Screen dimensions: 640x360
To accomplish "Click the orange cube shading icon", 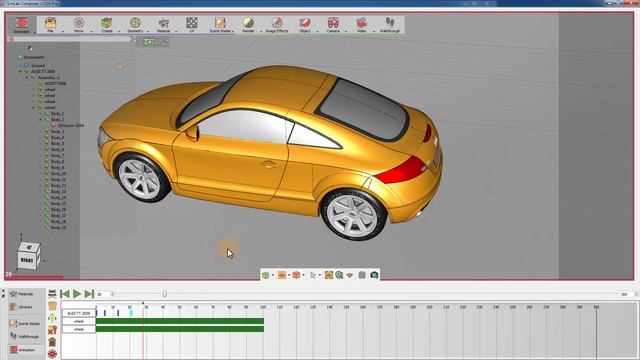I will (x=296, y=275).
